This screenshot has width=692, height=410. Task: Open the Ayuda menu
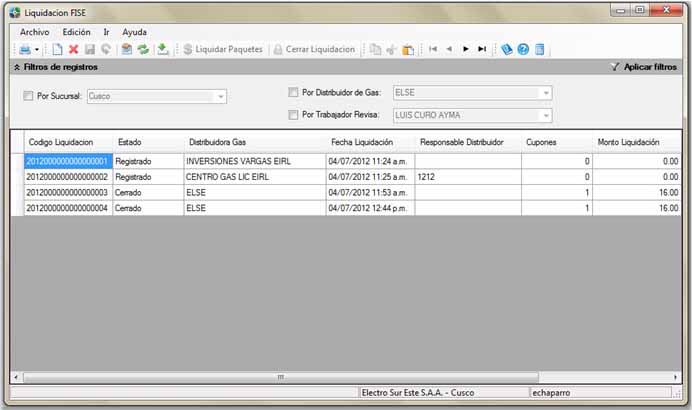click(134, 32)
